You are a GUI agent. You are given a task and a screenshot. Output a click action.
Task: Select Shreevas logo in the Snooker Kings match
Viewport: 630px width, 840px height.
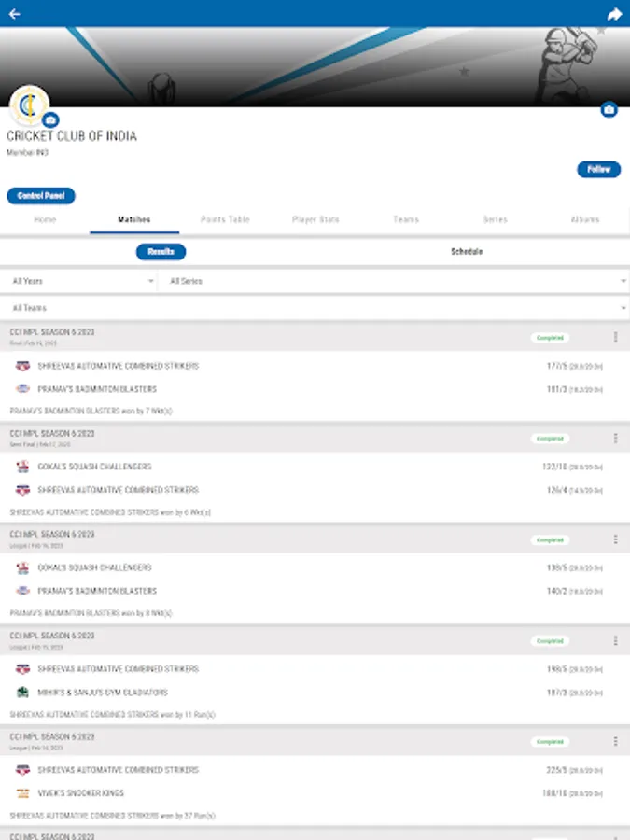point(22,770)
